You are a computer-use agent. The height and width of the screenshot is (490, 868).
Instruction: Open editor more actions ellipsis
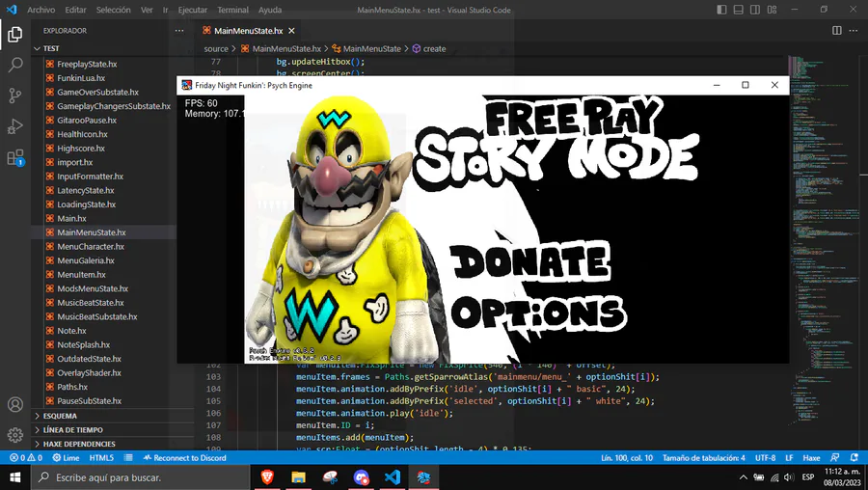coord(854,31)
